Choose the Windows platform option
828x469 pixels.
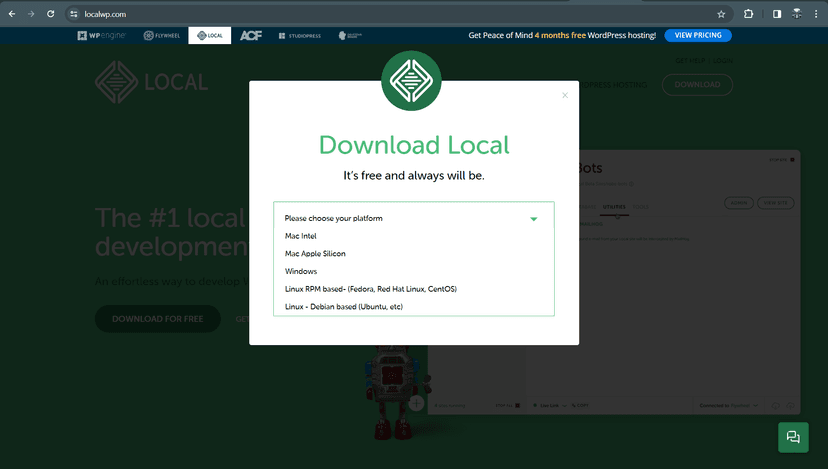click(x=301, y=271)
